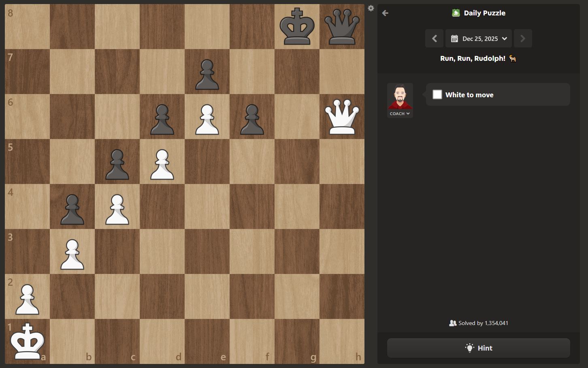Click the 'Run, Run, Rudolph!' puzzle title
The height and width of the screenshot is (368, 588).
pos(473,58)
